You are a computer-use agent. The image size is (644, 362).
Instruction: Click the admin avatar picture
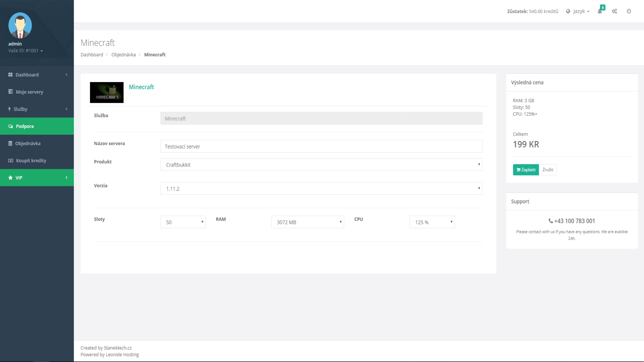click(20, 25)
